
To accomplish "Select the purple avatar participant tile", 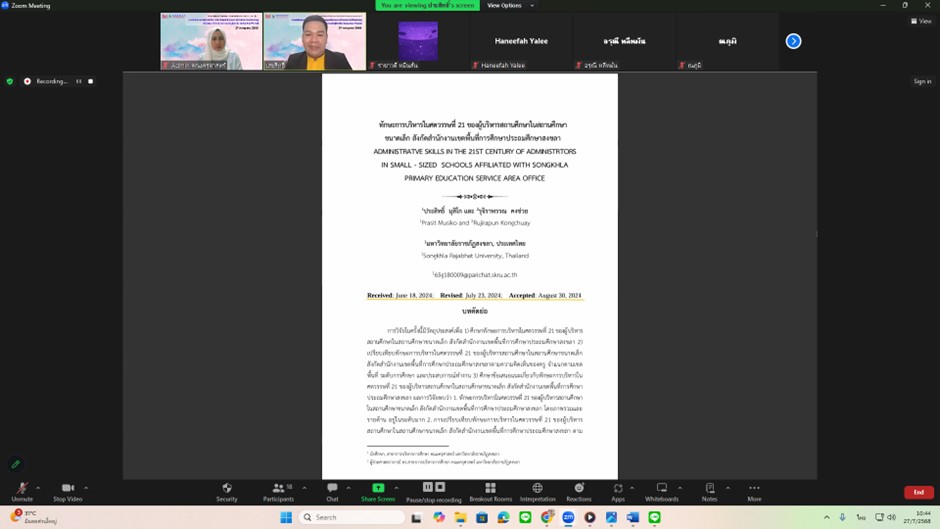I will pos(418,41).
